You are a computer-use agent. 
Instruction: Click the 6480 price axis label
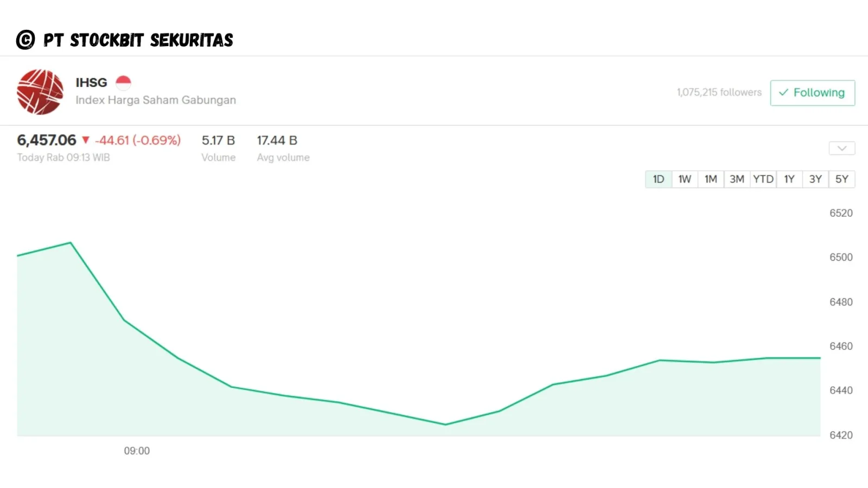pyautogui.click(x=841, y=302)
